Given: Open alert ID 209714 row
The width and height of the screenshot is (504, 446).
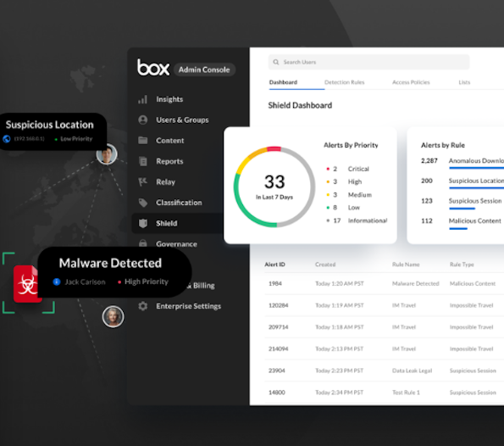Looking at the screenshot, I should [x=384, y=327].
